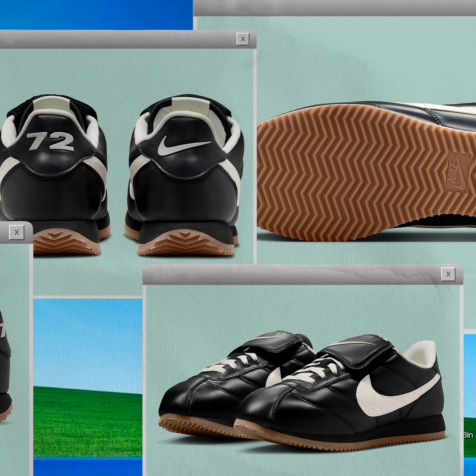Click the large white swoosh on the front sneaker
This screenshot has height=476, width=476.
pos(397,395)
